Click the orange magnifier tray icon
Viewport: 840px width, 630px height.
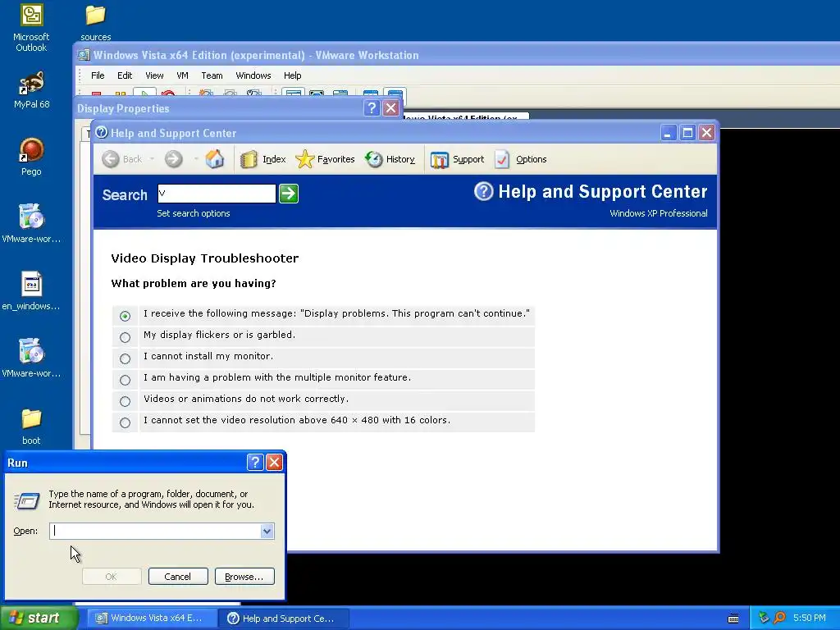(779, 619)
